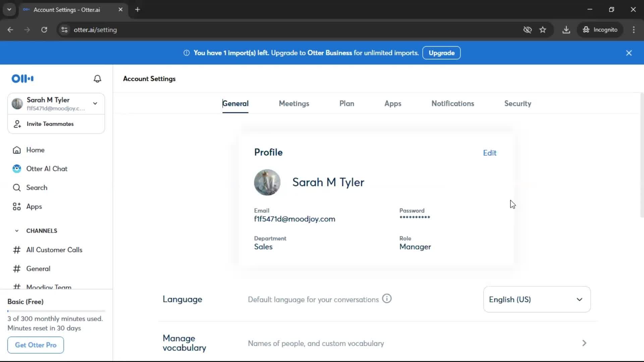This screenshot has height=362, width=644.
Task: Open the Chrome three-dot menu
Action: [634, 30]
